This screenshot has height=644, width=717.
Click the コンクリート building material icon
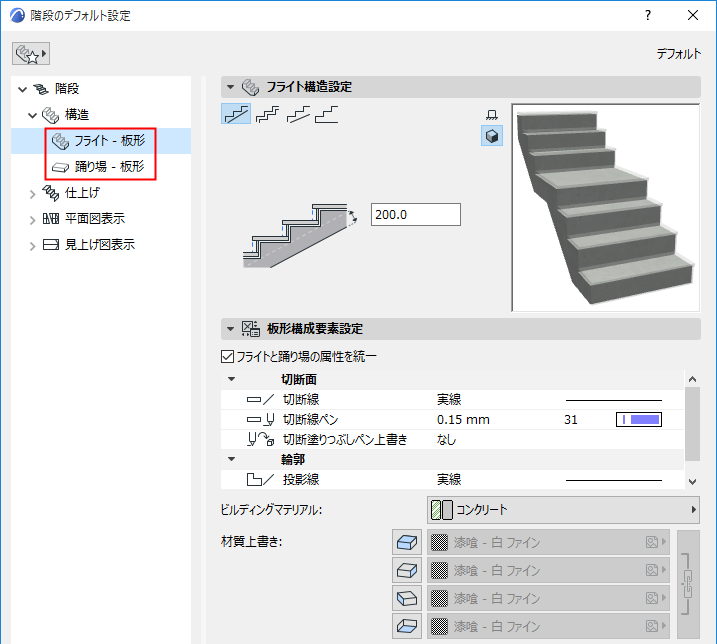[x=442, y=510]
